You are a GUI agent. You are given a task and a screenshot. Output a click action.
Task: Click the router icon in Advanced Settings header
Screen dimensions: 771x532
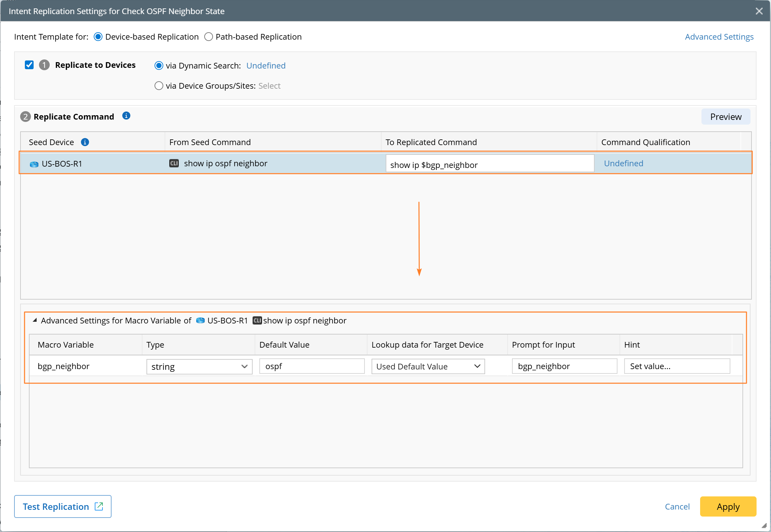click(200, 320)
